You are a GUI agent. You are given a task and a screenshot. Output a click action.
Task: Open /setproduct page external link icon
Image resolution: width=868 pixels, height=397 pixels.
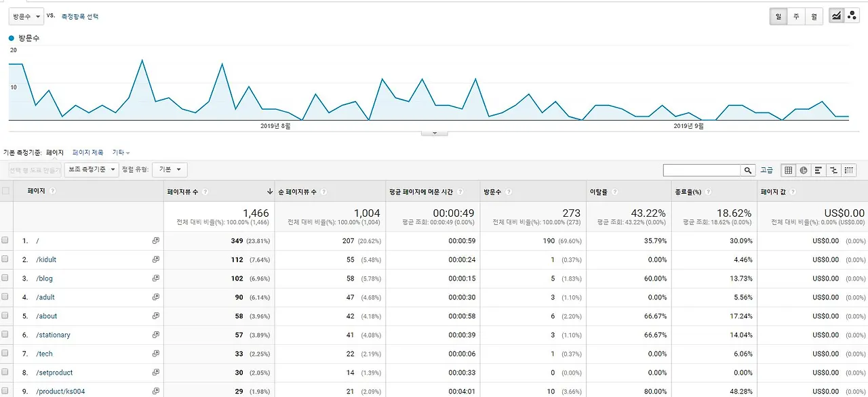(x=155, y=373)
